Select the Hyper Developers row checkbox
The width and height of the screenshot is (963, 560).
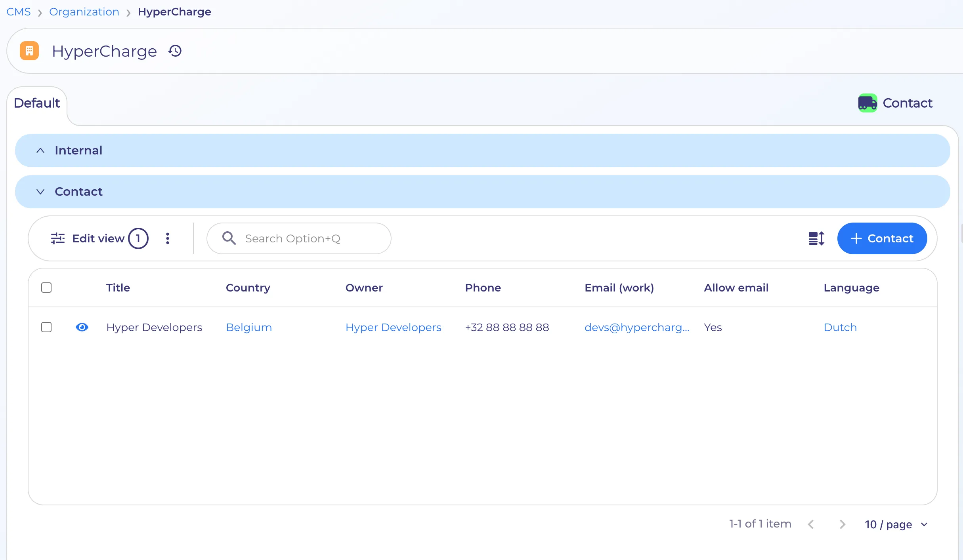[x=46, y=327]
